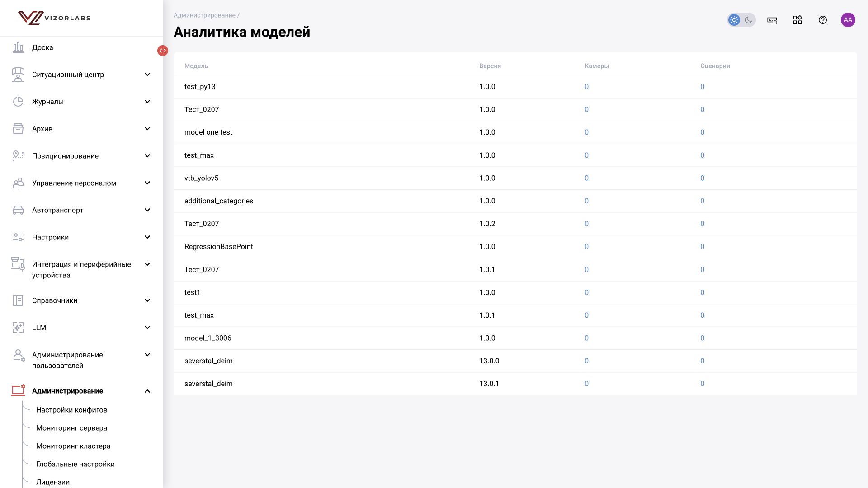
Task: Expand the Справочники chevron
Action: [147, 300]
